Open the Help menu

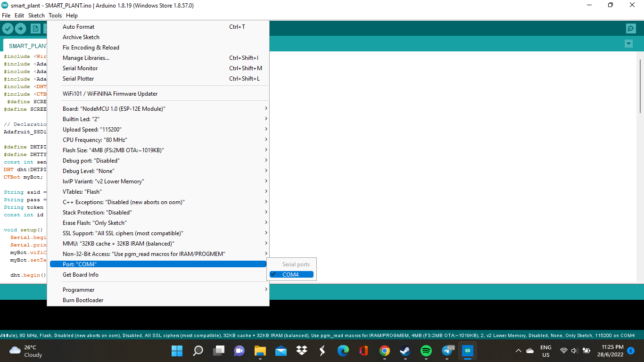click(x=72, y=16)
